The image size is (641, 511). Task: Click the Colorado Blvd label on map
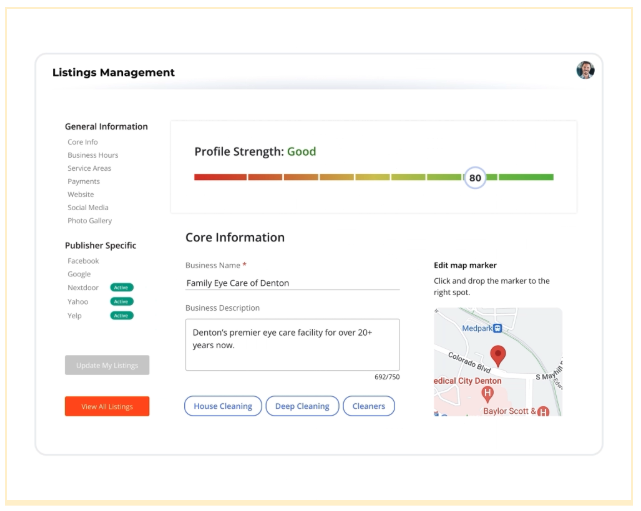click(x=469, y=362)
